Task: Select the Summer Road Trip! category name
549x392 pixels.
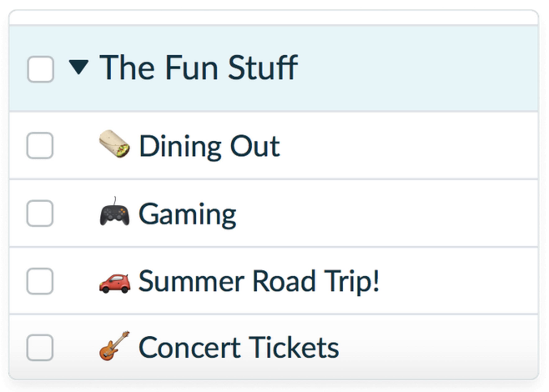Action: pyautogui.click(x=259, y=281)
